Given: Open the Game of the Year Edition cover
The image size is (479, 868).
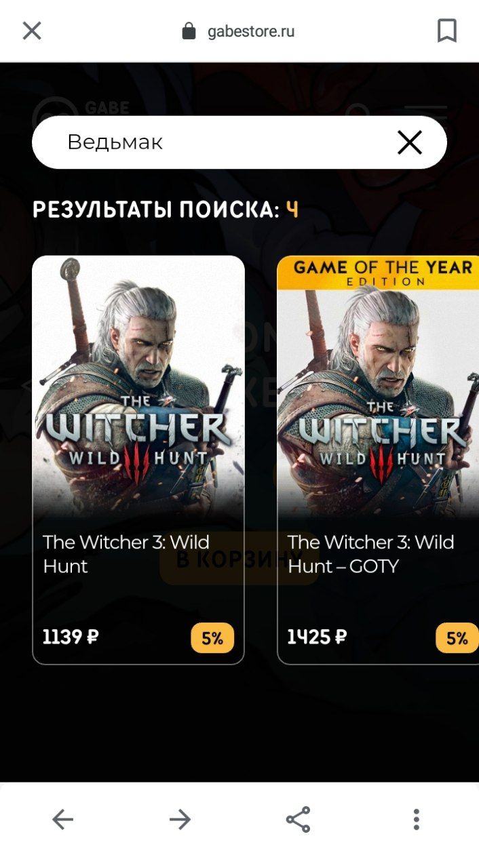Looking at the screenshot, I should tap(378, 387).
